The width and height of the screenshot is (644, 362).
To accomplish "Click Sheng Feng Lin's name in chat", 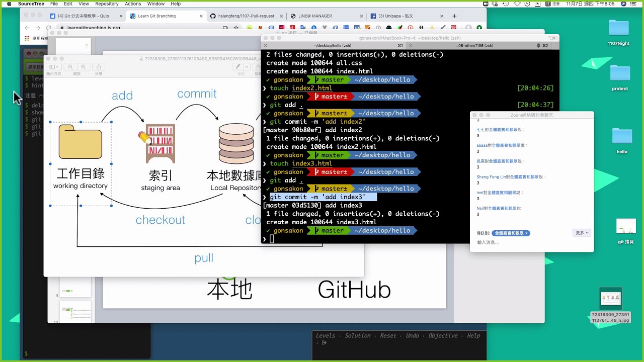I will (491, 177).
